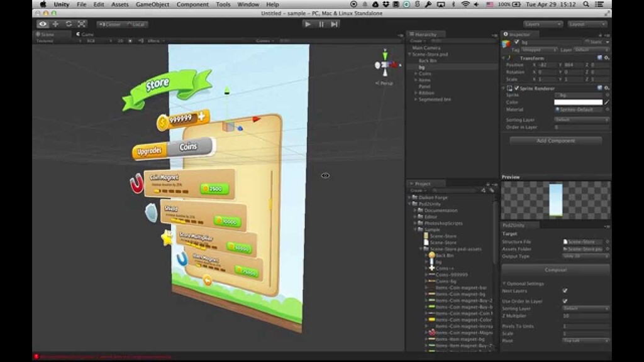Toggle the Nest Layers checkbox
The image size is (644, 362).
tap(565, 291)
